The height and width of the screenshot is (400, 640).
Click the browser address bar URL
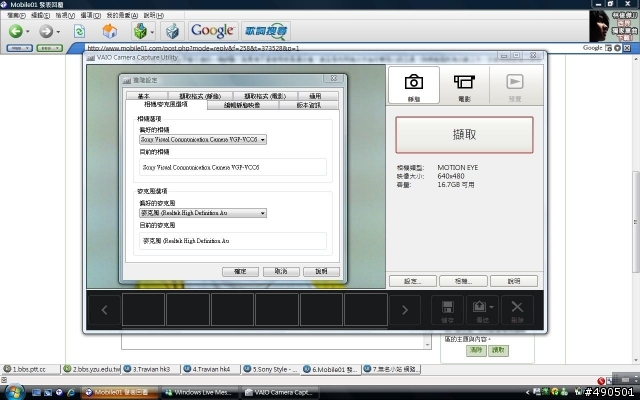[x=193, y=48]
